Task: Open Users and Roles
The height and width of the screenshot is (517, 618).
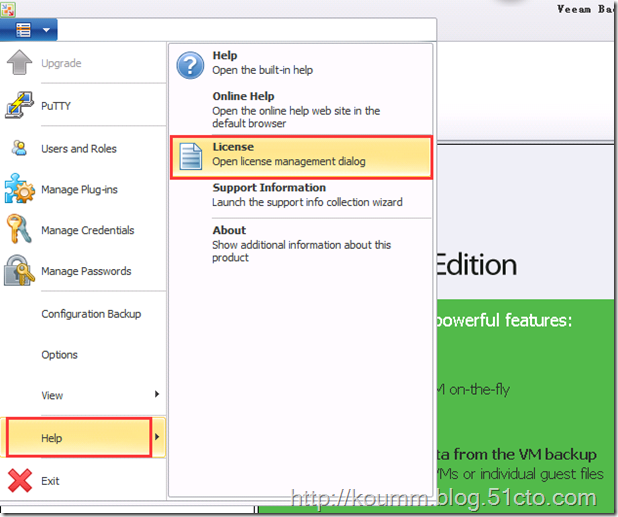Action: tap(83, 149)
